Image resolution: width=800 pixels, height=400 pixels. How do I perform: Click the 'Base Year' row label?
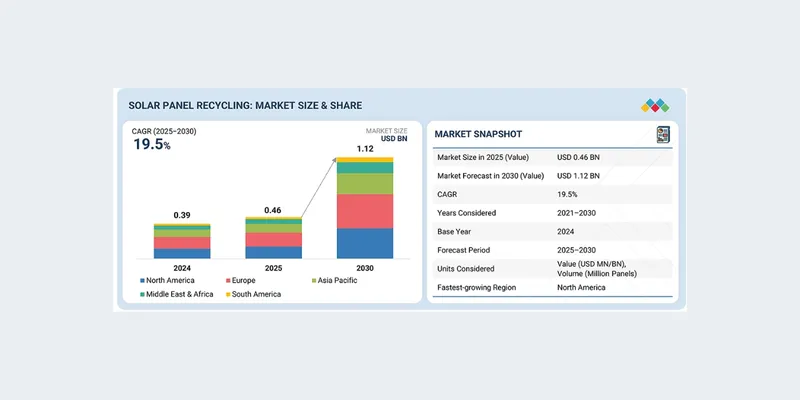click(454, 232)
